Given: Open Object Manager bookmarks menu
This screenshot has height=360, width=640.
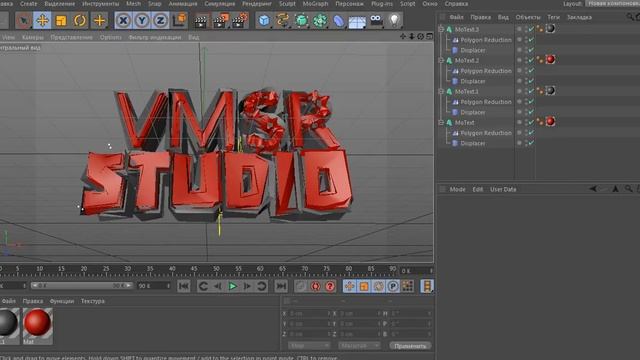Looking at the screenshot, I should click(x=579, y=18).
